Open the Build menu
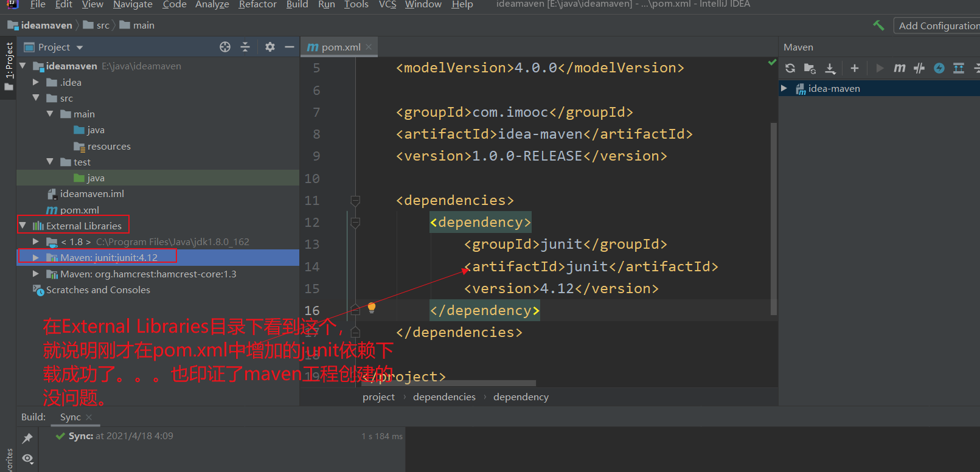 297,4
